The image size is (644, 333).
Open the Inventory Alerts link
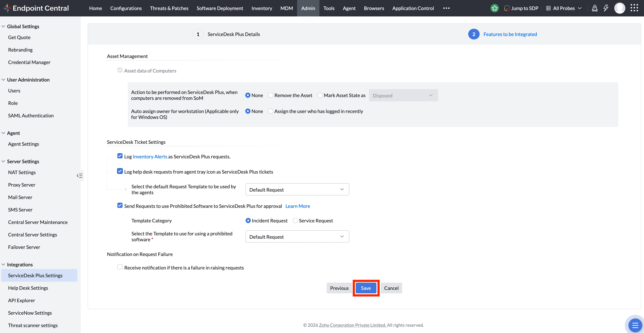(150, 156)
